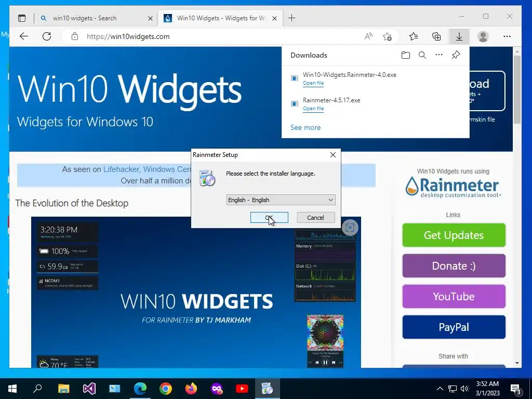
Task: Open Firefox from the taskbar
Action: click(x=191, y=389)
